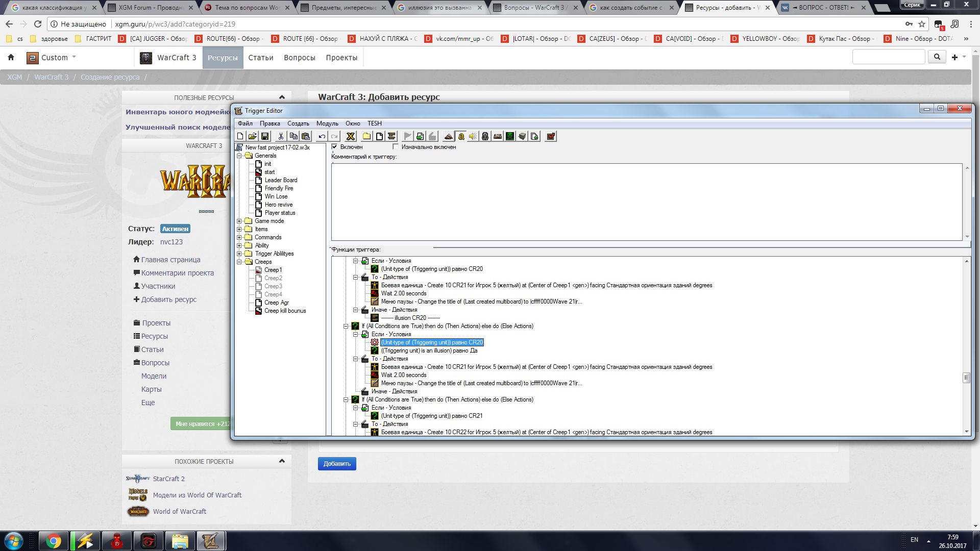Open 'Модели из World Of WarCraft' link
The width and height of the screenshot is (980, 551).
click(x=197, y=495)
